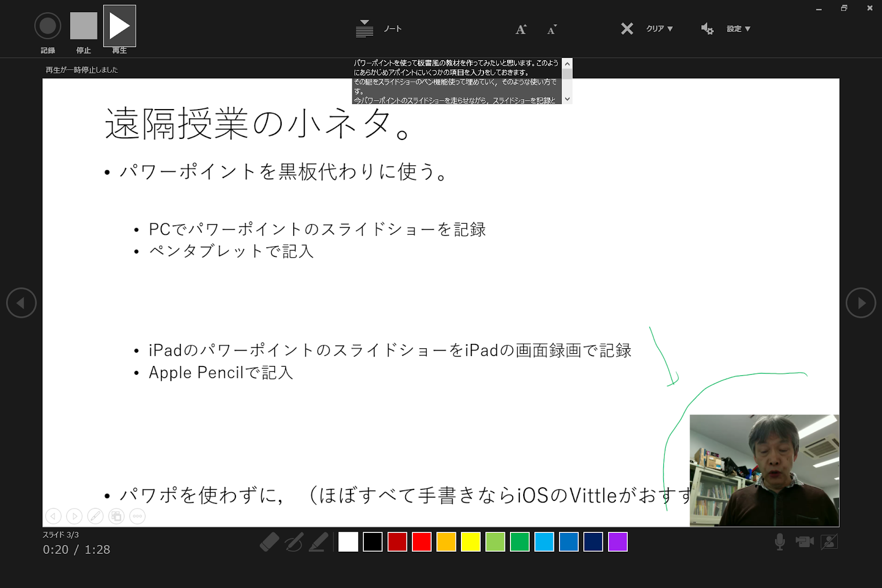The height and width of the screenshot is (588, 882).
Task: Click the slide title 遠隔授業の小ネタ。
Action: [257, 123]
